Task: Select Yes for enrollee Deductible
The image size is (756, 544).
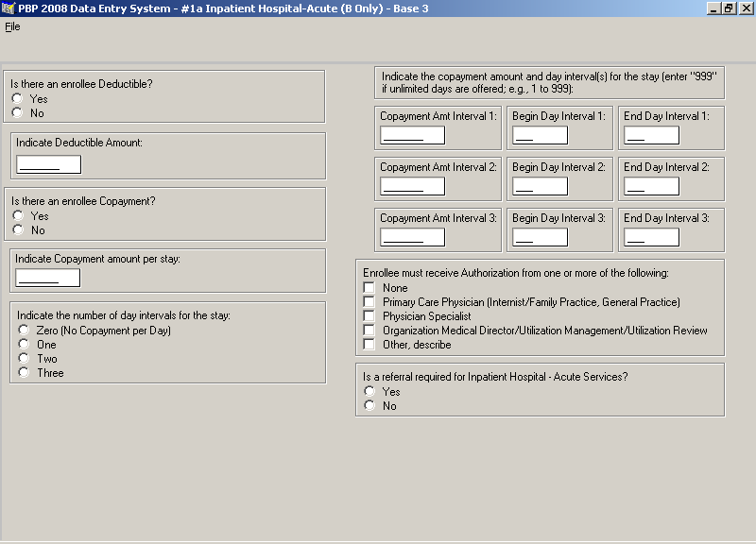Action: [17, 98]
